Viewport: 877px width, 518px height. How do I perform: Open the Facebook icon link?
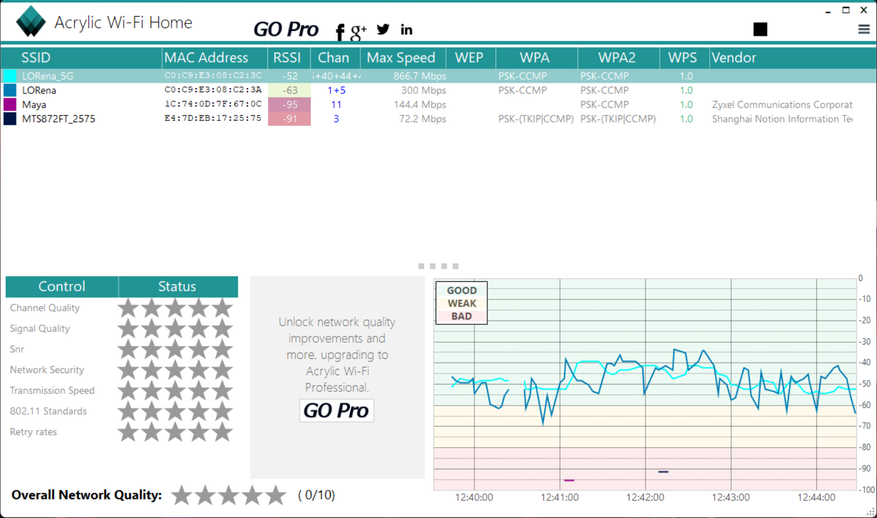tap(340, 32)
